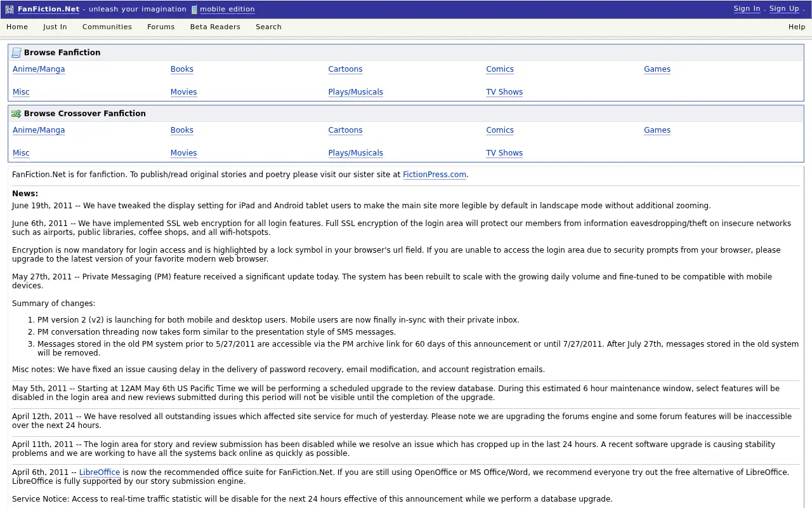Screen dimensions: 812x508
Task: Visit the FictionPress.com sister site link
Action: click(x=435, y=175)
